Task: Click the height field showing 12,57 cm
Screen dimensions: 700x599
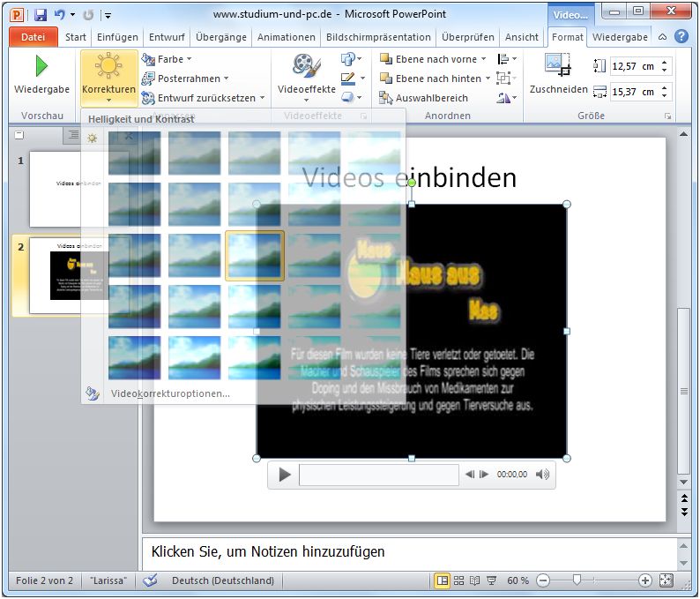Action: pos(633,66)
